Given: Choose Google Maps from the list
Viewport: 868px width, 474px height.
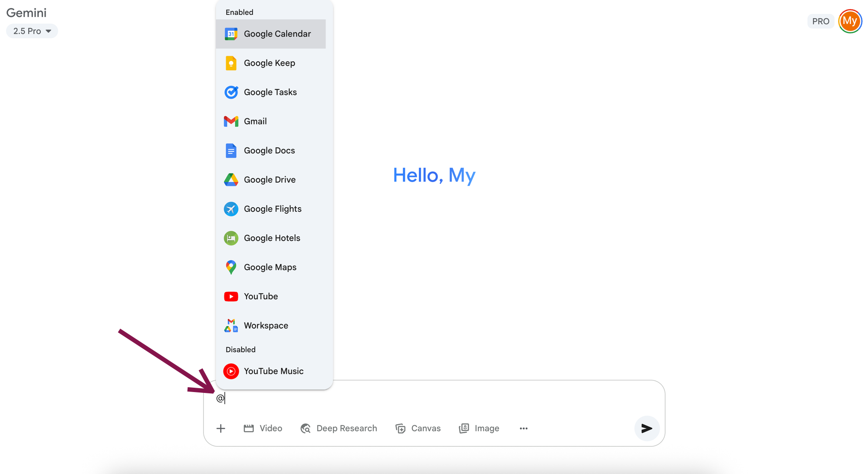Looking at the screenshot, I should 271,267.
